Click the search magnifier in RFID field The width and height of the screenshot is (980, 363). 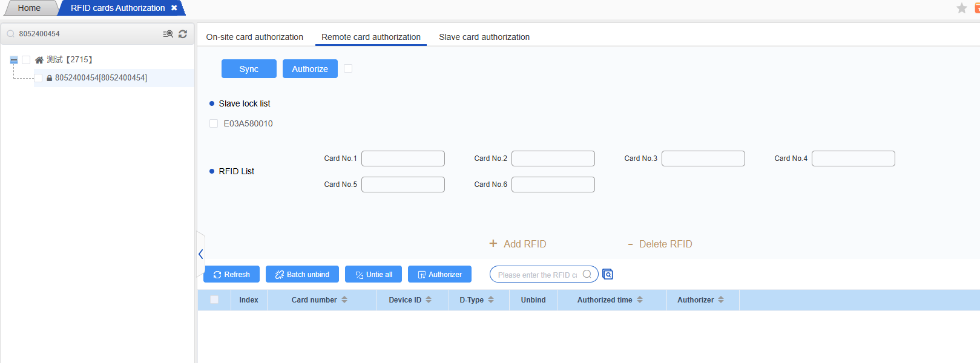click(x=587, y=275)
